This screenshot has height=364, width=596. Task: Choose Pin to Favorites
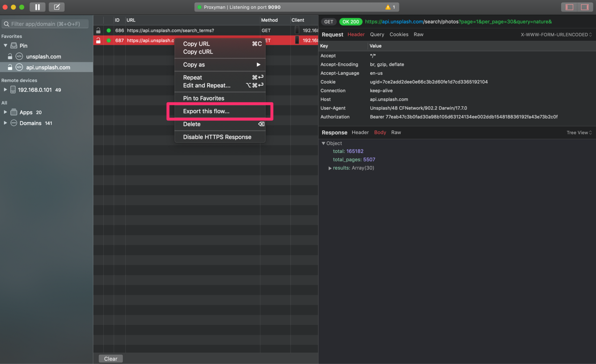220,98
